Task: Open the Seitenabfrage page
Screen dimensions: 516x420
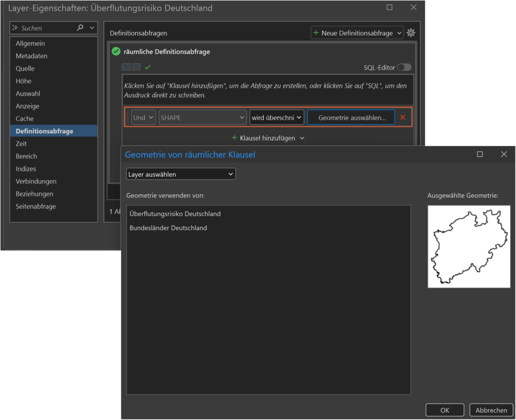Action: 54,206
